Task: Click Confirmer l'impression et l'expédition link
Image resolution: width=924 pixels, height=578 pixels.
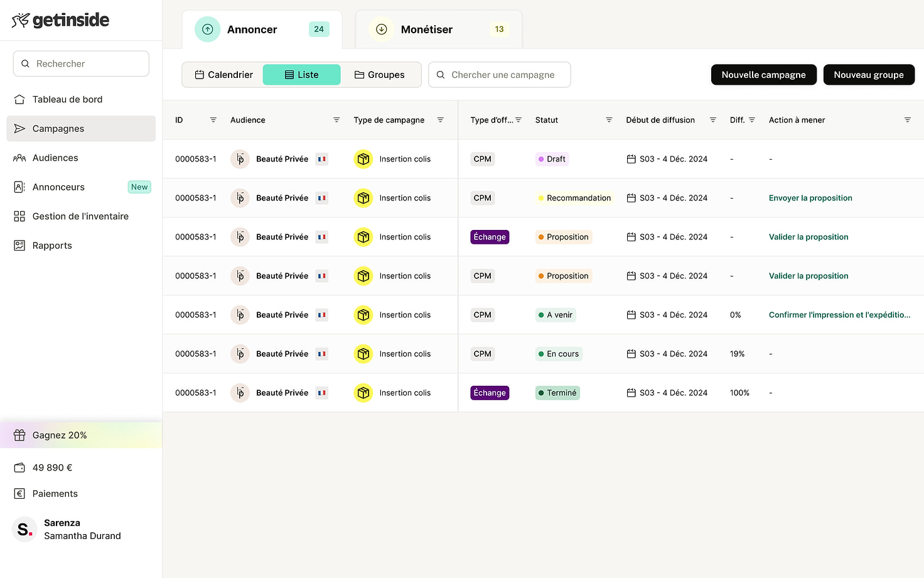Action: click(x=839, y=315)
